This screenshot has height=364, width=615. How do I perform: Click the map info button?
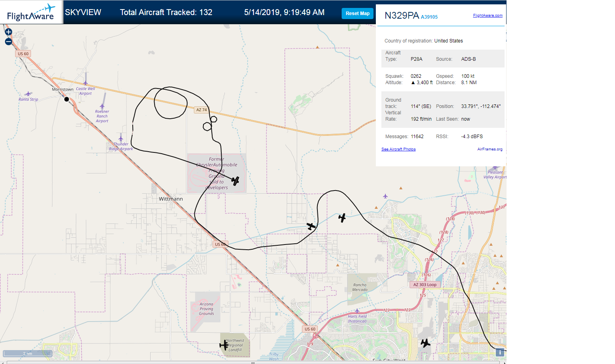click(500, 352)
